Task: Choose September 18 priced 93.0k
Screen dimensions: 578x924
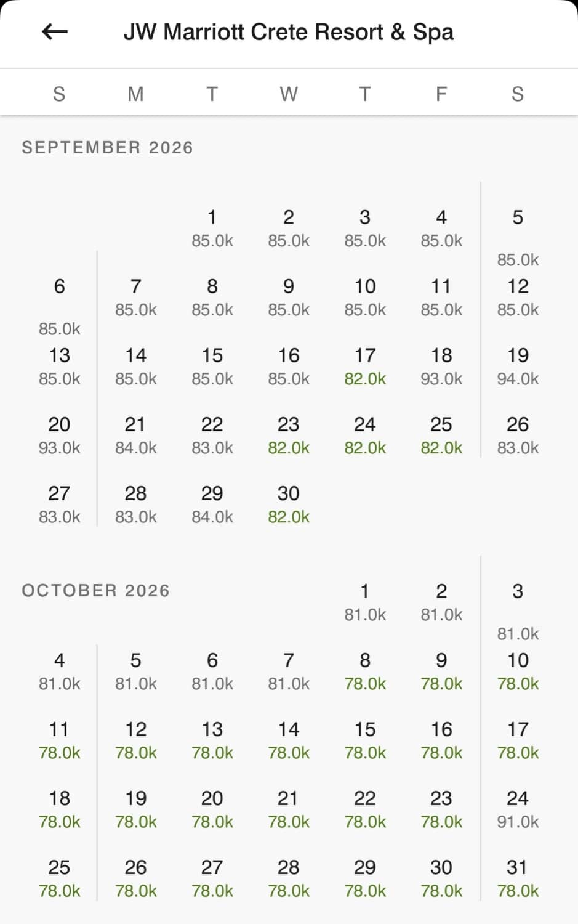Action: coord(441,367)
